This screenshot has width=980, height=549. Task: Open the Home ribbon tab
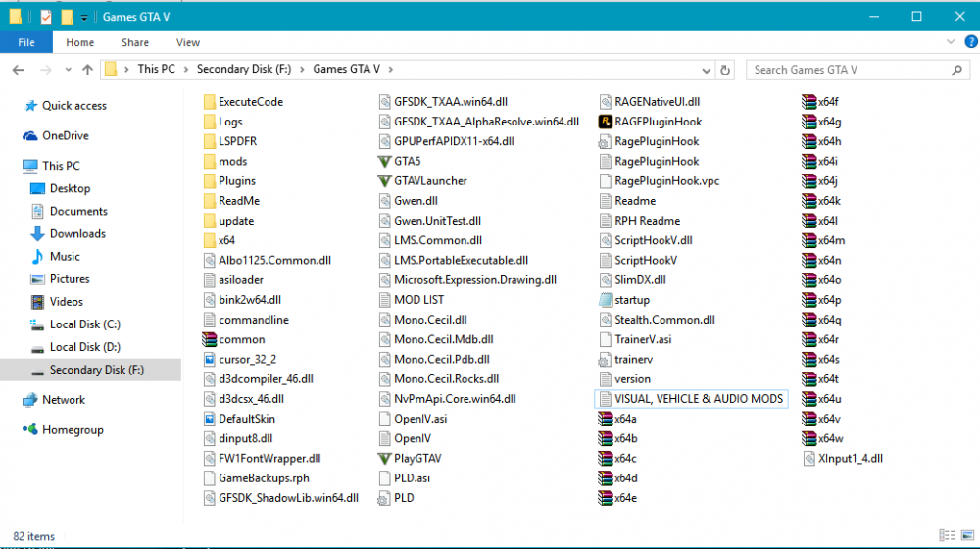pos(80,42)
